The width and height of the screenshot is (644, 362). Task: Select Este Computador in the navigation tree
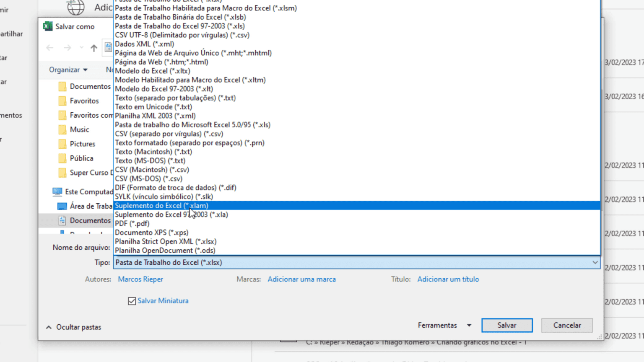(x=88, y=191)
